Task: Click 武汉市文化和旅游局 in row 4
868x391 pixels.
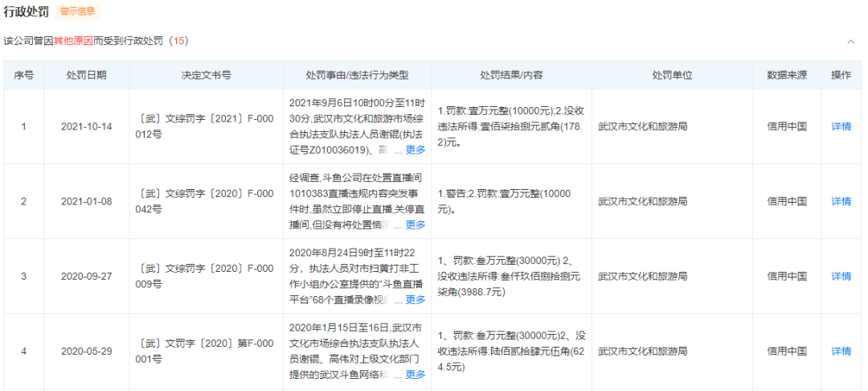Action: click(643, 351)
